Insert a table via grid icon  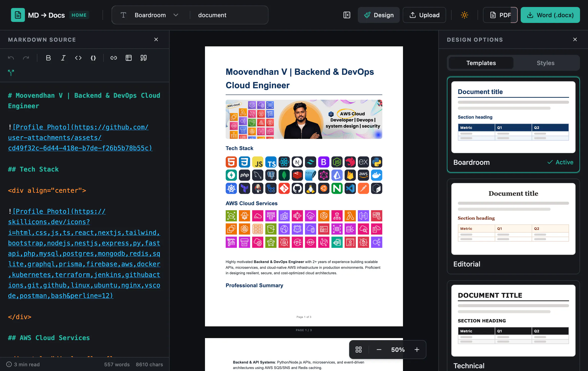129,58
